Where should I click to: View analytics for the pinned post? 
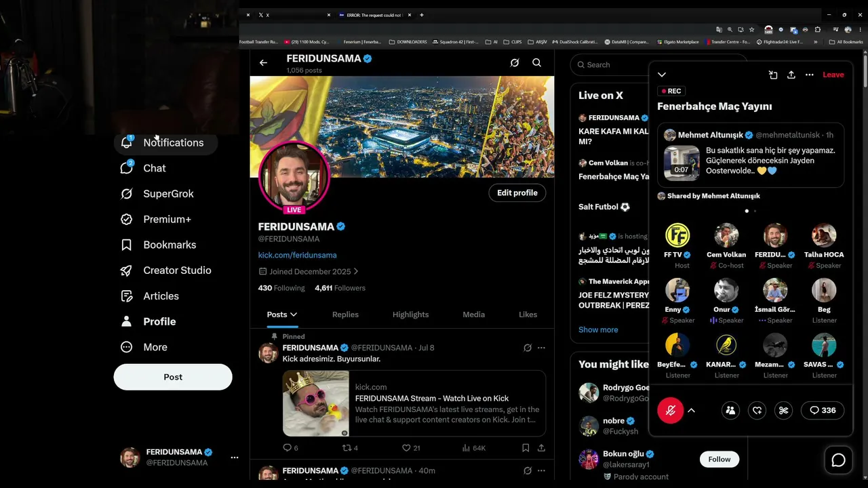[x=473, y=448]
